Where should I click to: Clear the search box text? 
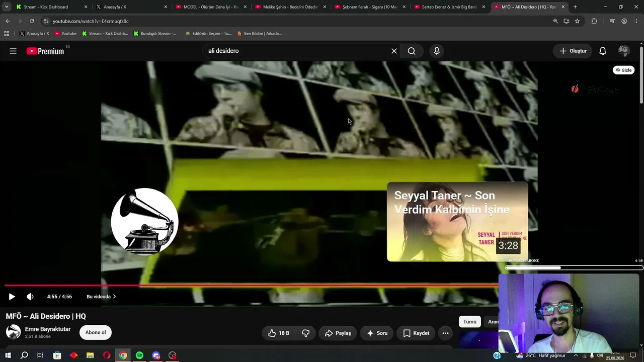click(x=394, y=51)
